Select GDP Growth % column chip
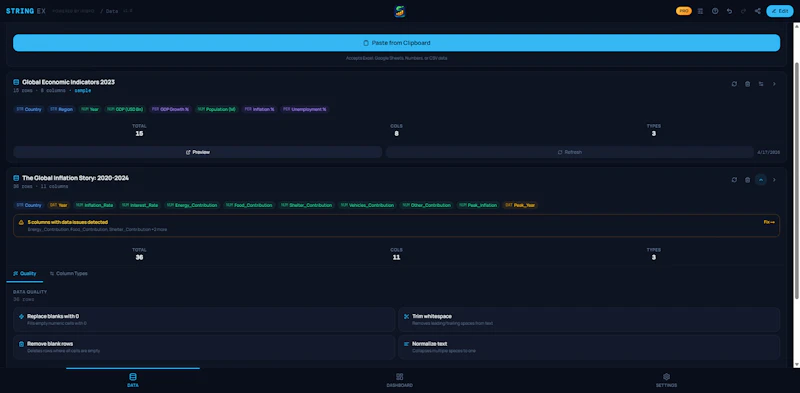Image resolution: width=800 pixels, height=393 pixels. (171, 109)
